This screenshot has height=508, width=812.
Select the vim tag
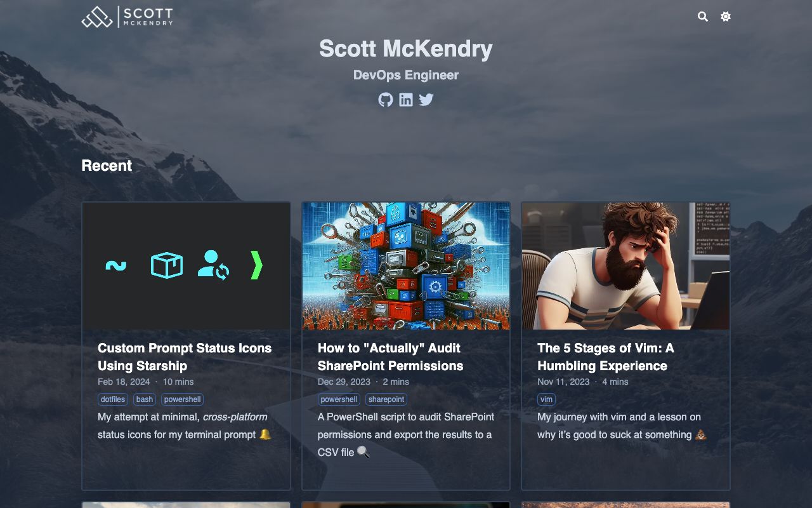pyautogui.click(x=546, y=399)
